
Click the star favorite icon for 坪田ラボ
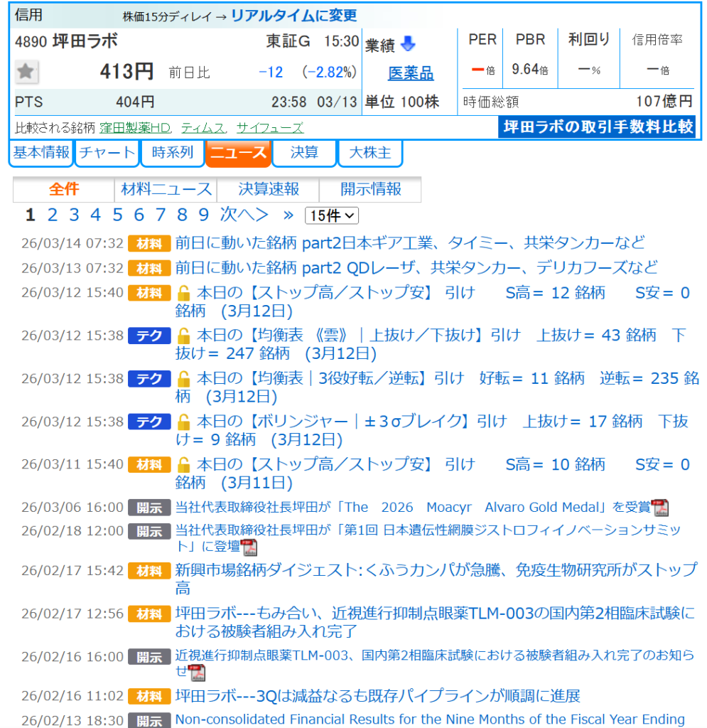pyautogui.click(x=27, y=72)
